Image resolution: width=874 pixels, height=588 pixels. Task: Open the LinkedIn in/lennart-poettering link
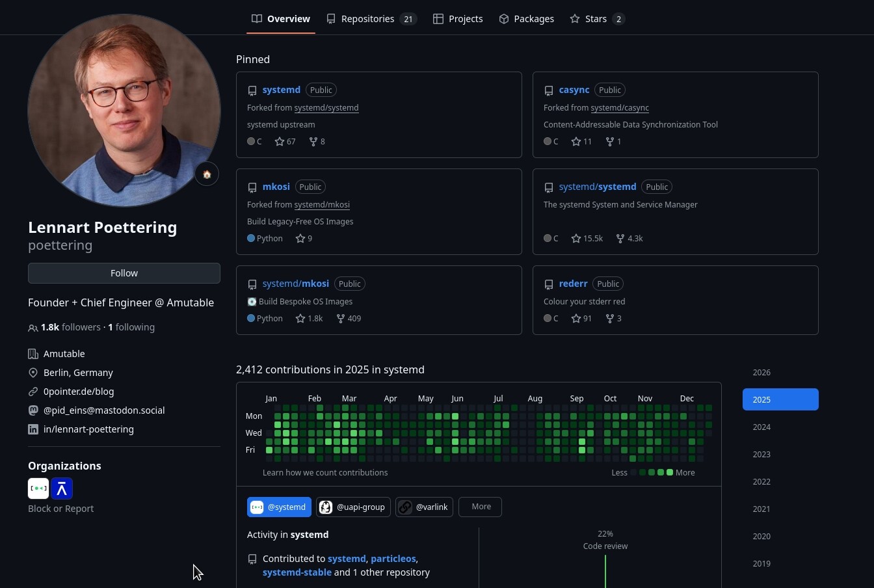pyautogui.click(x=88, y=429)
